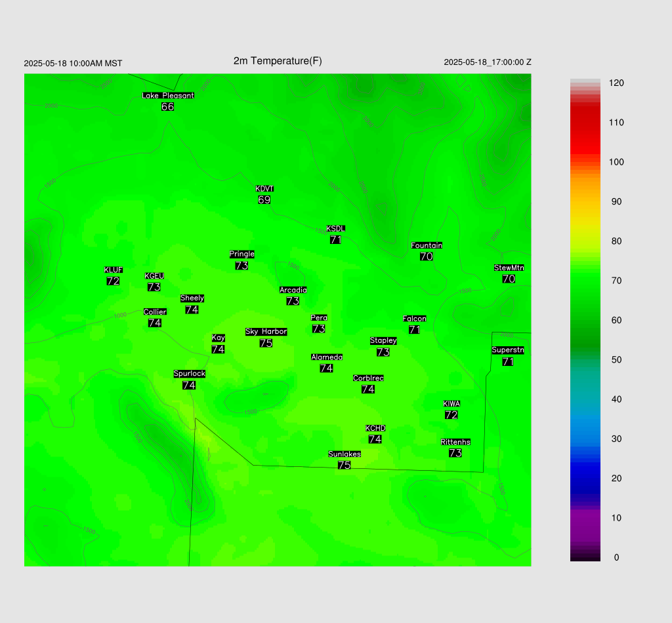Click the 30 tick on color scale
The height and width of the screenshot is (623, 672).
click(616, 439)
